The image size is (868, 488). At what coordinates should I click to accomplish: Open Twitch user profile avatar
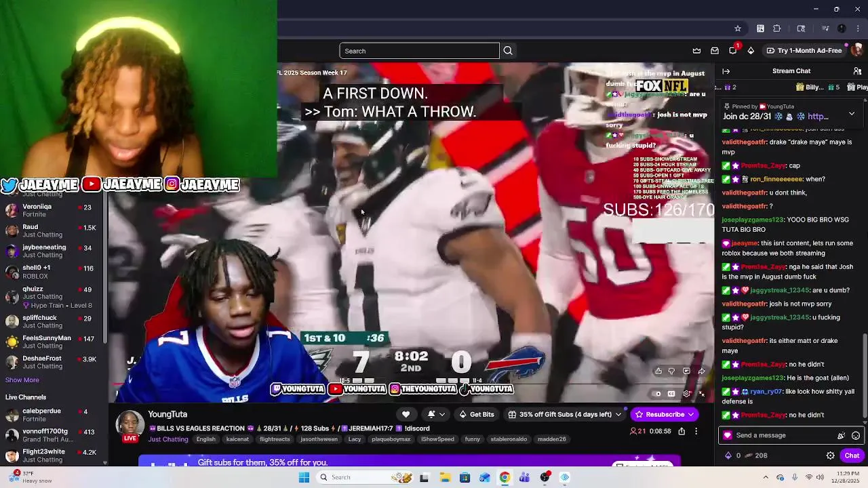(x=857, y=51)
